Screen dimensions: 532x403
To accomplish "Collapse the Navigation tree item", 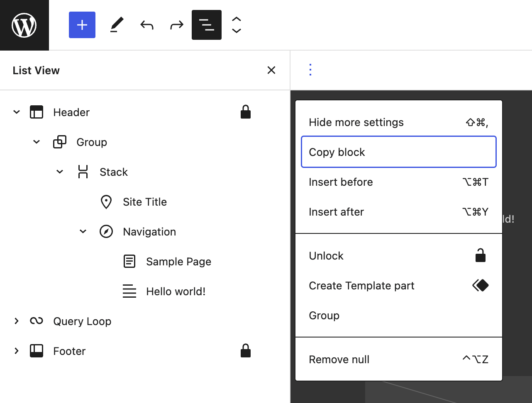I will (83, 231).
